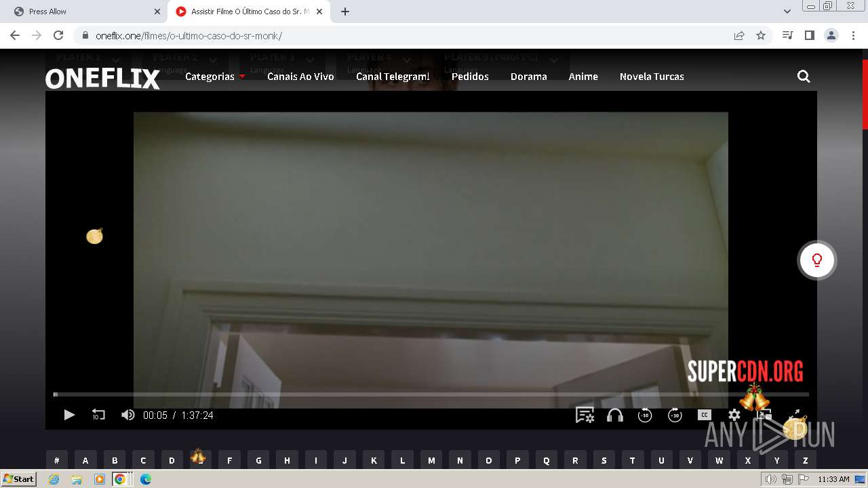Filter titles by letter H
868x488 pixels.
[x=287, y=460]
